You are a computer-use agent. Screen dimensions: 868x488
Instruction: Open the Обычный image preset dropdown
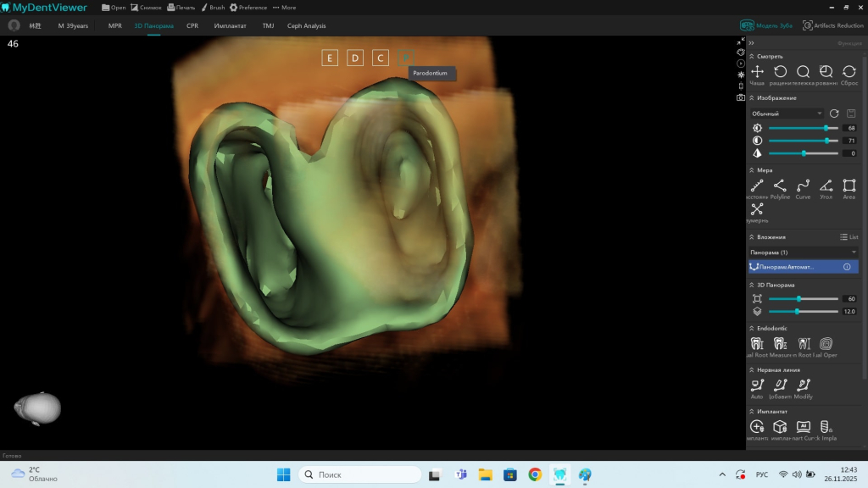[787, 114]
